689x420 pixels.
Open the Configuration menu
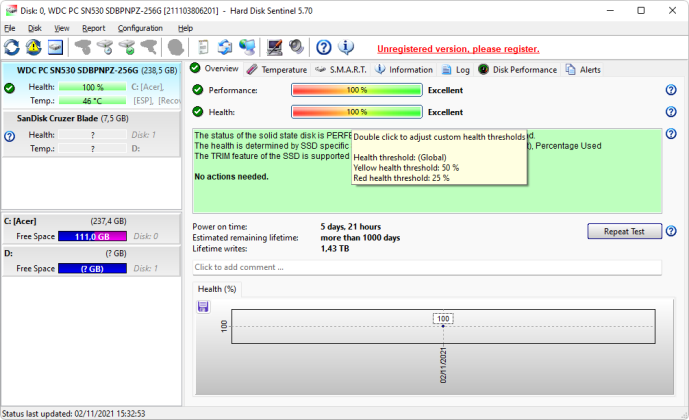point(140,28)
